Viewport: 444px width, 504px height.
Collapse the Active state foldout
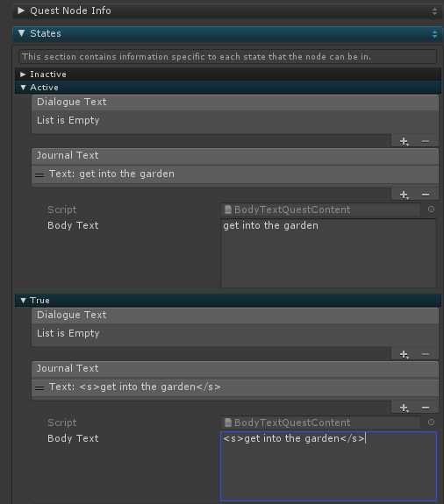(23, 88)
